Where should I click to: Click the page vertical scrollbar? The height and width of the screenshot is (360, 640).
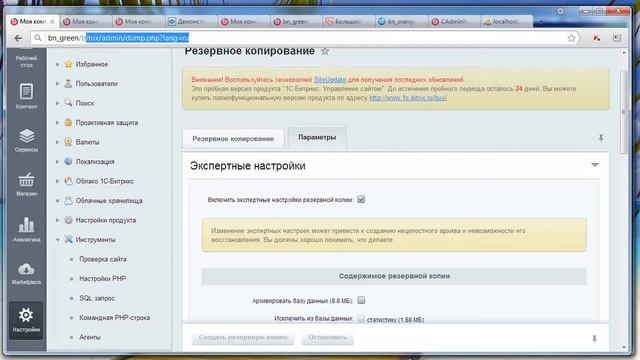click(623, 112)
